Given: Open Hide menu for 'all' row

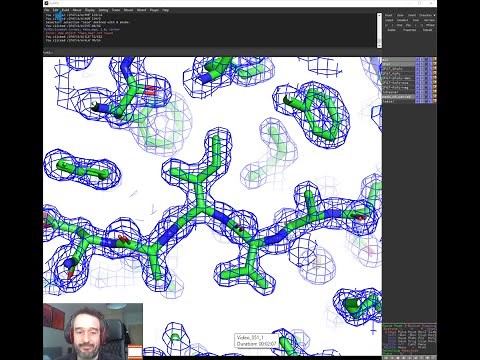Looking at the screenshot, I should click(x=426, y=59).
